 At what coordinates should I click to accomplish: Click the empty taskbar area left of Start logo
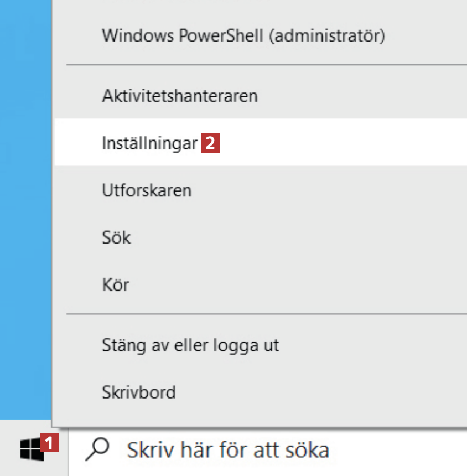coord(8,448)
